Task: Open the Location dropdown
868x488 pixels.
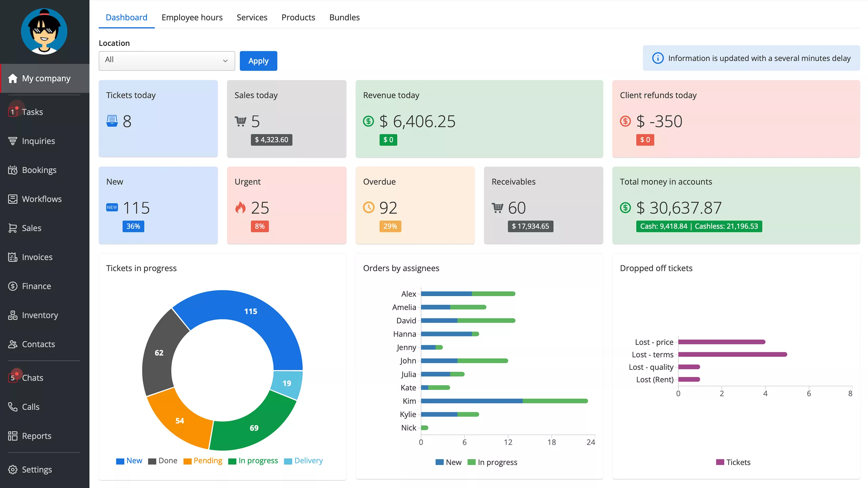Action: pos(166,61)
